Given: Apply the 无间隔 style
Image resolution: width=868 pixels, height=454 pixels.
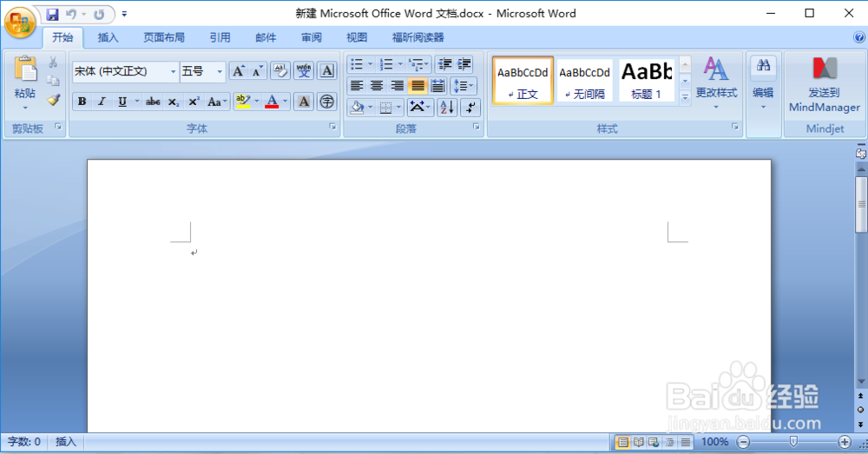Looking at the screenshot, I should [584, 81].
